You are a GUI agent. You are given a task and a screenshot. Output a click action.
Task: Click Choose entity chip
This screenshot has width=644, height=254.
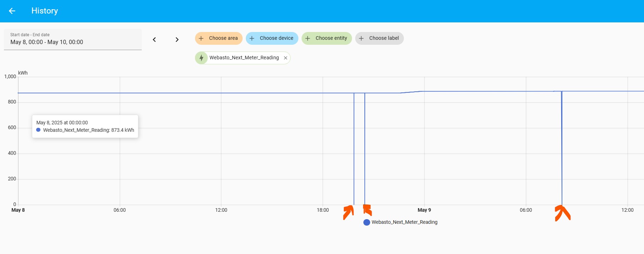(326, 38)
